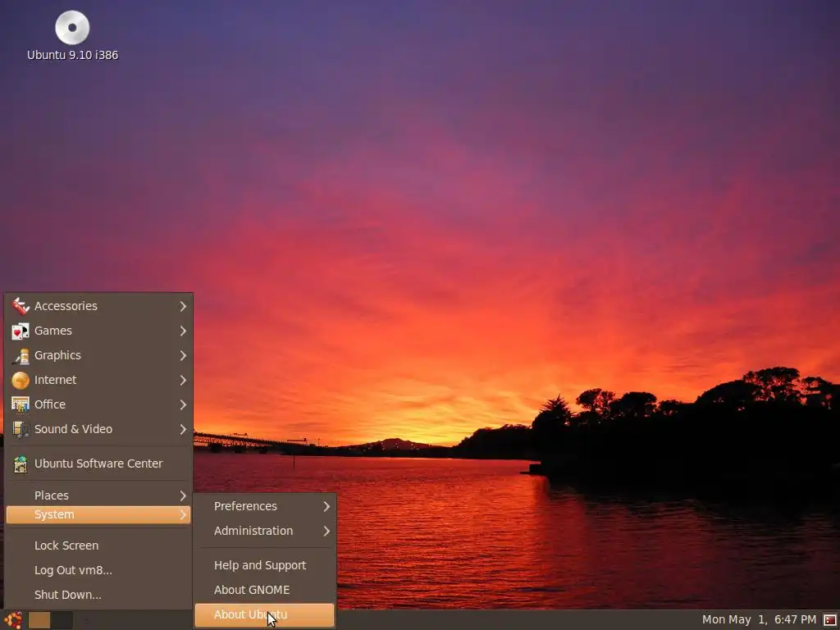
Task: Click the Office category icon
Action: click(x=21, y=404)
